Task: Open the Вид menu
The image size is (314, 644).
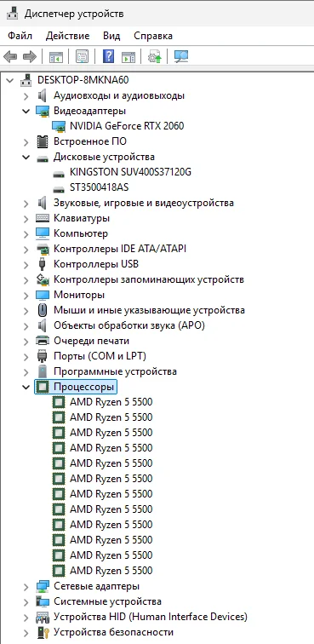Action: point(111,36)
